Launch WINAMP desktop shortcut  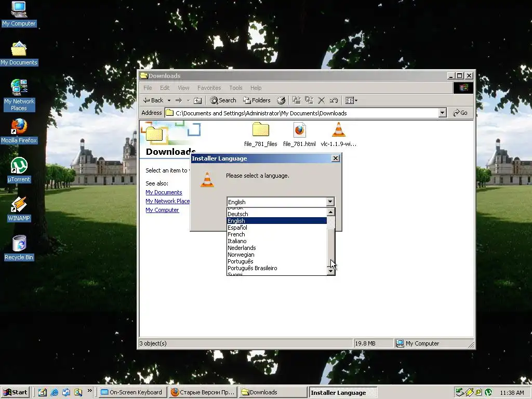[x=19, y=209]
